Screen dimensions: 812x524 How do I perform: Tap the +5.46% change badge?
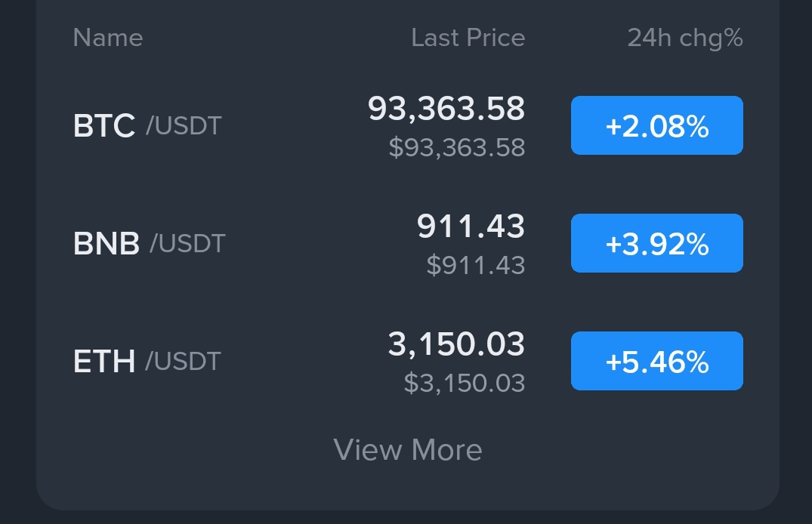tap(656, 361)
